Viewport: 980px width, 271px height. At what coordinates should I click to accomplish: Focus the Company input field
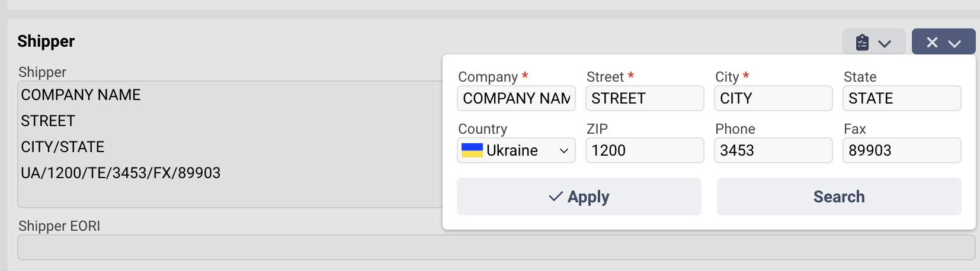516,98
